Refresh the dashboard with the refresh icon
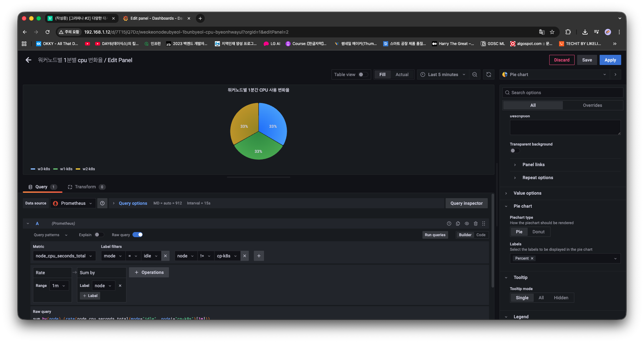The image size is (644, 343). 489,74
